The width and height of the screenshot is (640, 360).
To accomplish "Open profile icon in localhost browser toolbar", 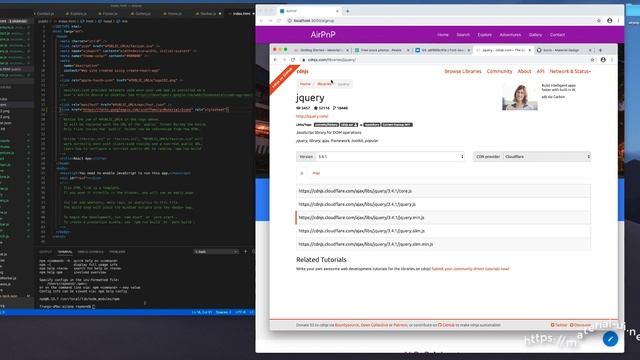I will click(609, 20).
